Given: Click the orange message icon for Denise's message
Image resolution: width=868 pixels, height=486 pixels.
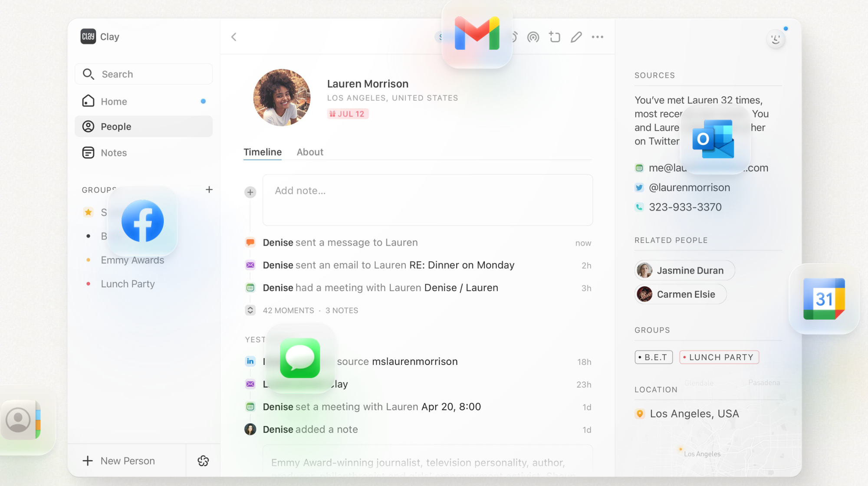Looking at the screenshot, I should click(x=250, y=243).
